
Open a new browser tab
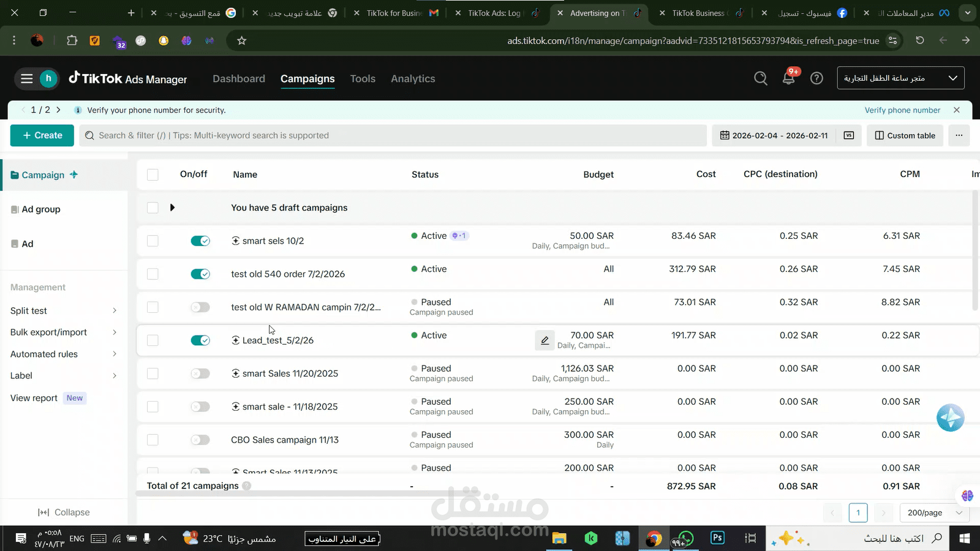pos(131,13)
